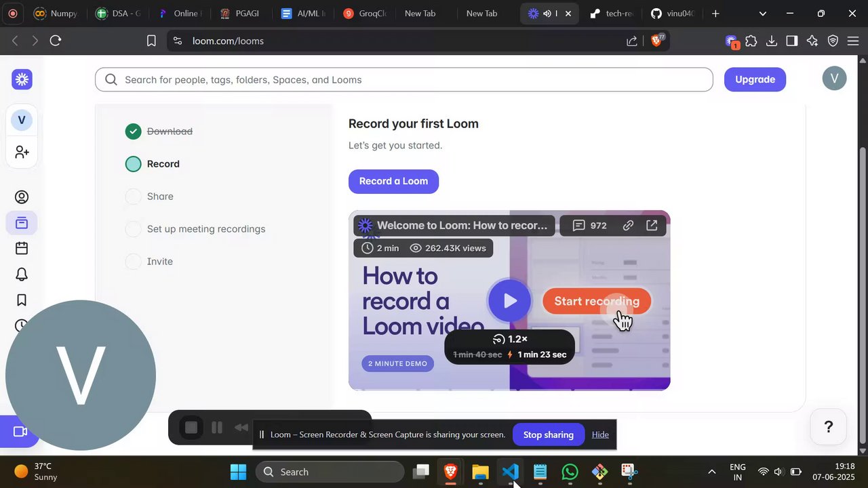Viewport: 868px width, 488px height.
Task: Select the Record checklist step
Action: tap(153, 164)
